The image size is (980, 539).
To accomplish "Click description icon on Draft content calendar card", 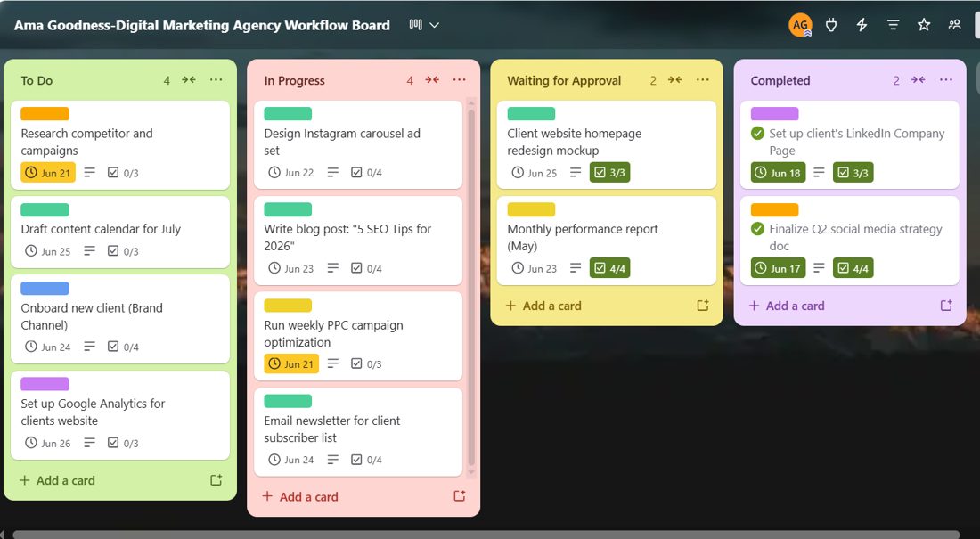I will [x=90, y=250].
